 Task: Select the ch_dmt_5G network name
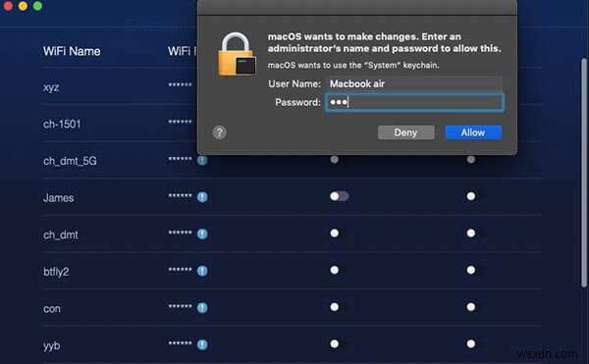click(70, 161)
